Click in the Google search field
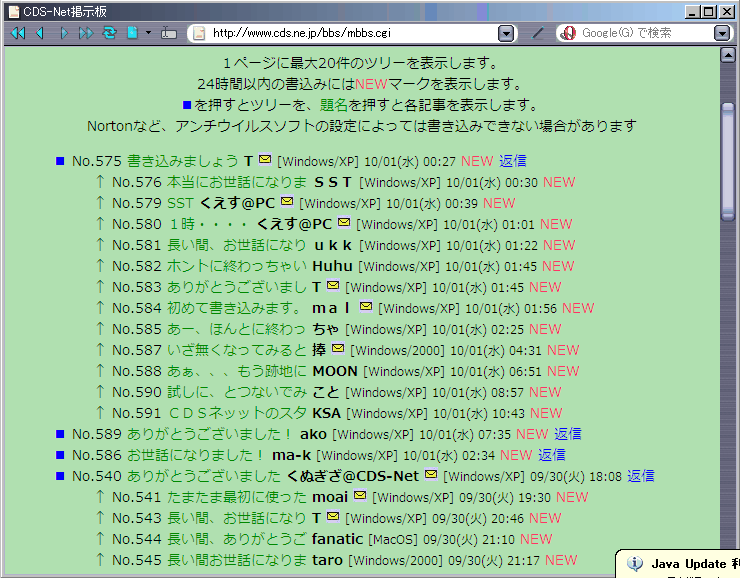740x578 pixels. pyautogui.click(x=640, y=33)
